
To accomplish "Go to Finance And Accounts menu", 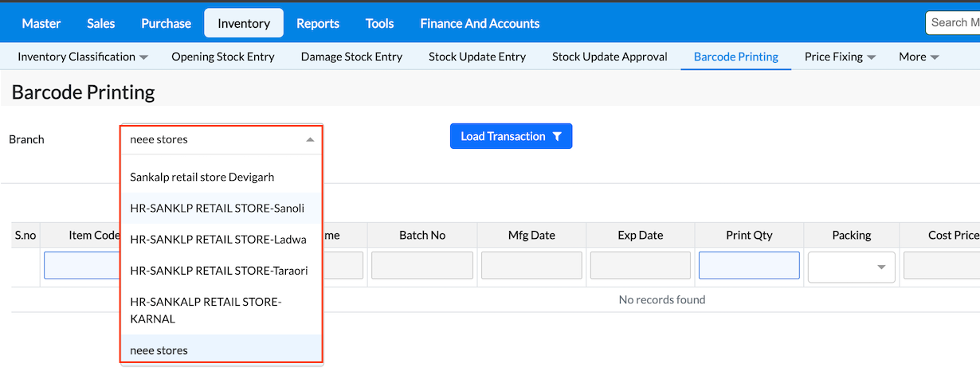I will point(480,23).
